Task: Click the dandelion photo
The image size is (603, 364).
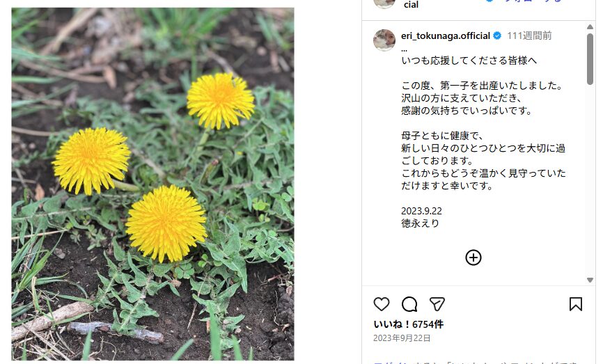Action: coord(152,184)
